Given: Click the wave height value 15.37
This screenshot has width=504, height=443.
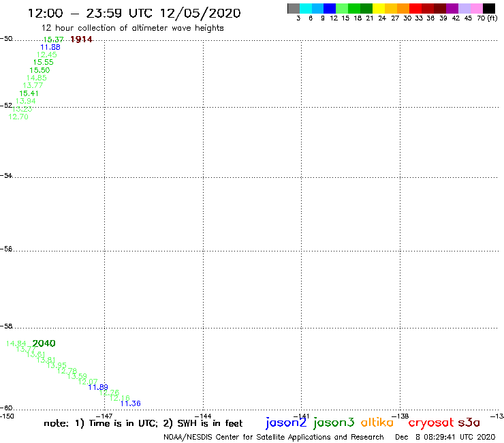Looking at the screenshot, I should click(x=53, y=40).
